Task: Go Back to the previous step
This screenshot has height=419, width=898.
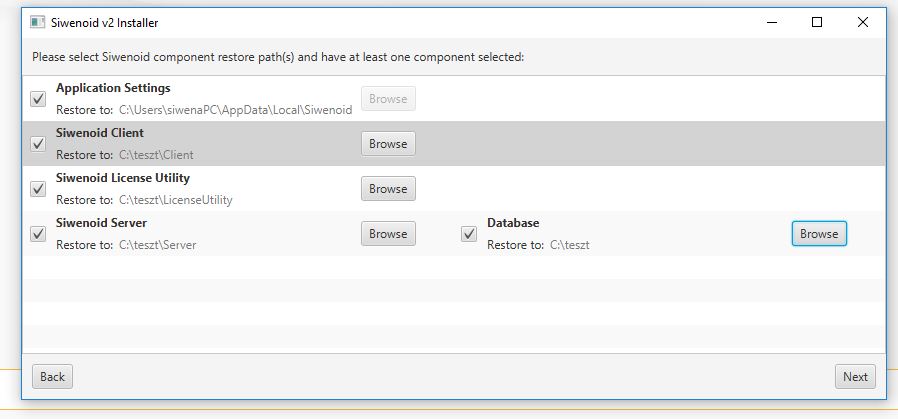Action: tap(52, 377)
